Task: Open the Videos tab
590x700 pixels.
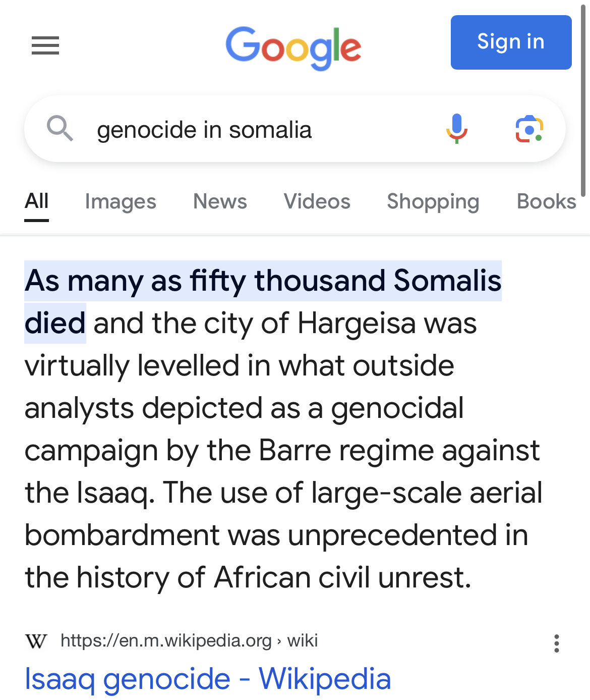Action: coord(317,201)
